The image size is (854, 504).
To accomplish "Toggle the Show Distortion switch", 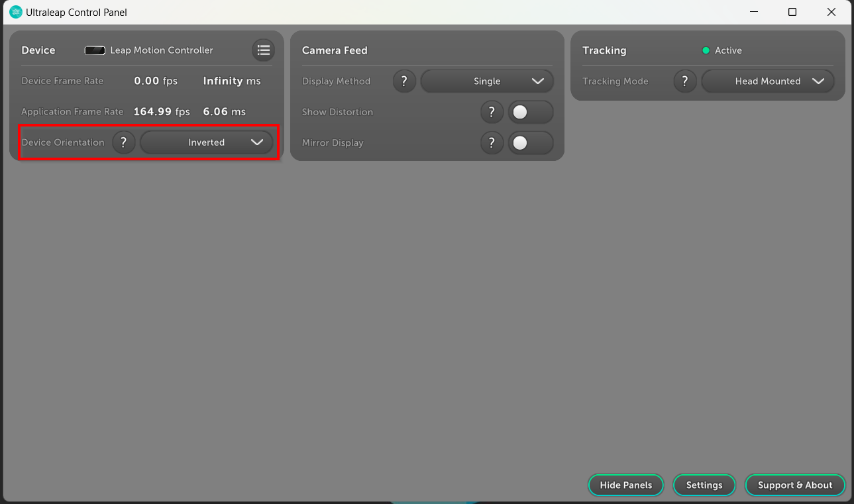I will coord(531,112).
